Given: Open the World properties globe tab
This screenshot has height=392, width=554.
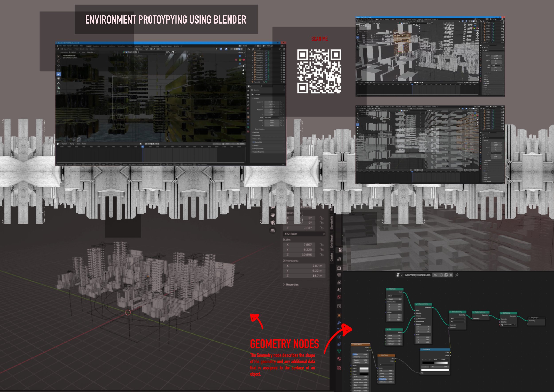Looking at the screenshot, I should click(339, 297).
